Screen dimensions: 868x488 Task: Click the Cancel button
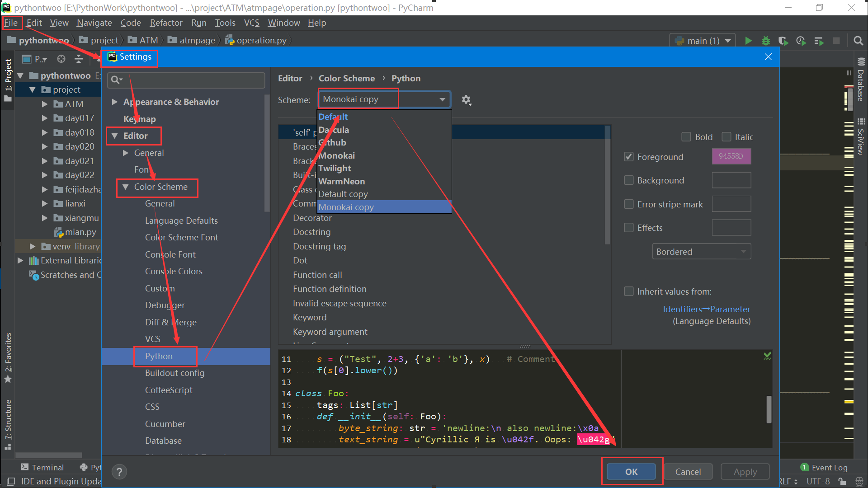click(x=688, y=472)
